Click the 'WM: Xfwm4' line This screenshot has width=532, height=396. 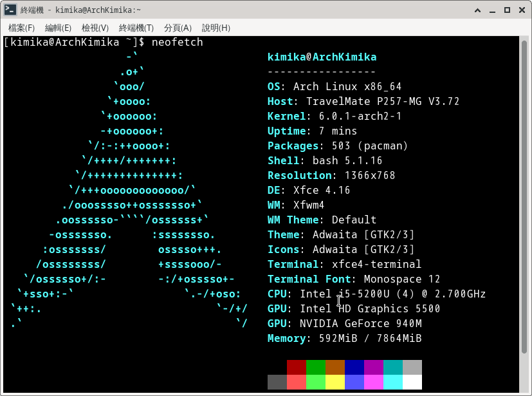[x=296, y=205]
